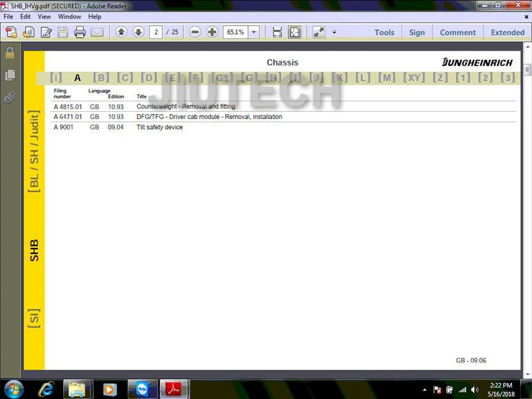Open Windows Explorer folder in taskbar
The width and height of the screenshot is (532, 399).
click(x=77, y=389)
